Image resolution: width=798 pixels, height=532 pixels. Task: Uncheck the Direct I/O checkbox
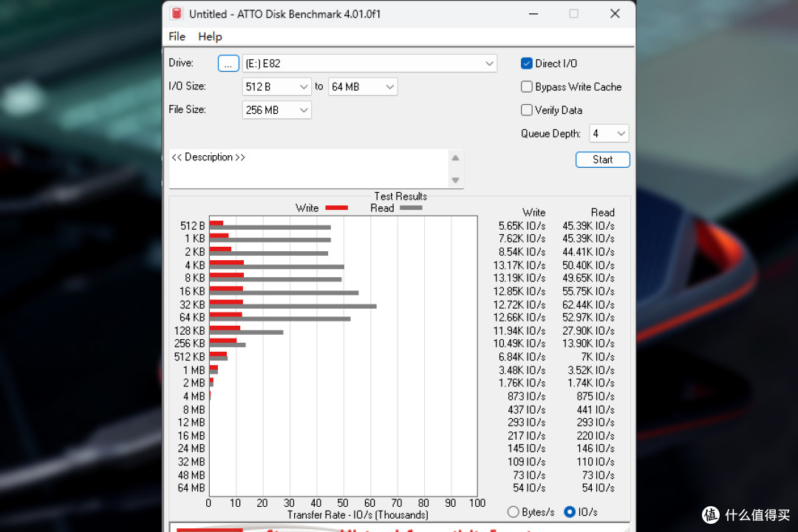pyautogui.click(x=527, y=64)
